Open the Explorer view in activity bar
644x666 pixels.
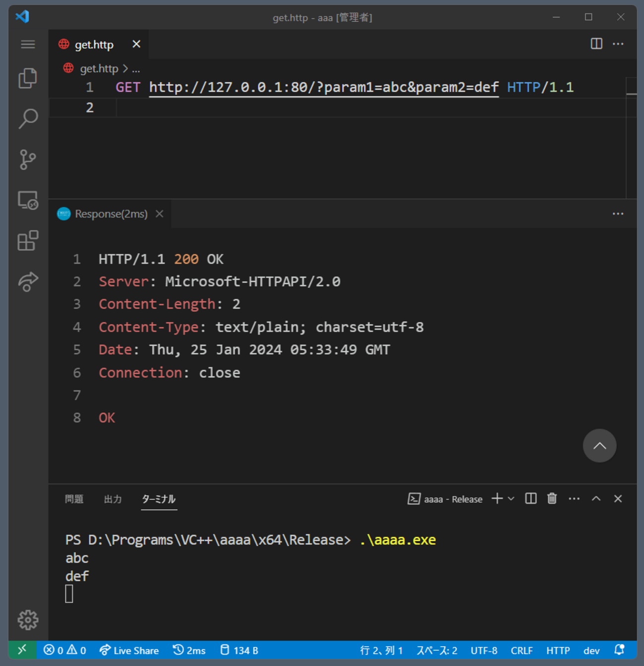point(28,78)
